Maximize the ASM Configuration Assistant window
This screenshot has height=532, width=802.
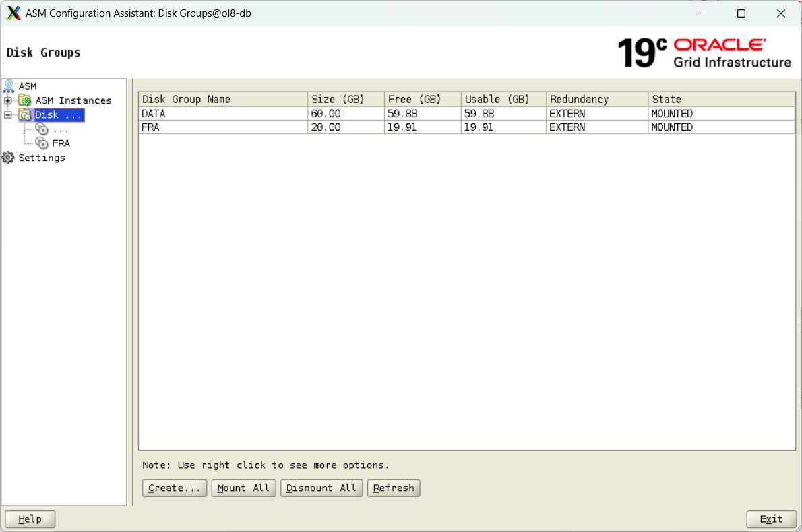(x=741, y=13)
